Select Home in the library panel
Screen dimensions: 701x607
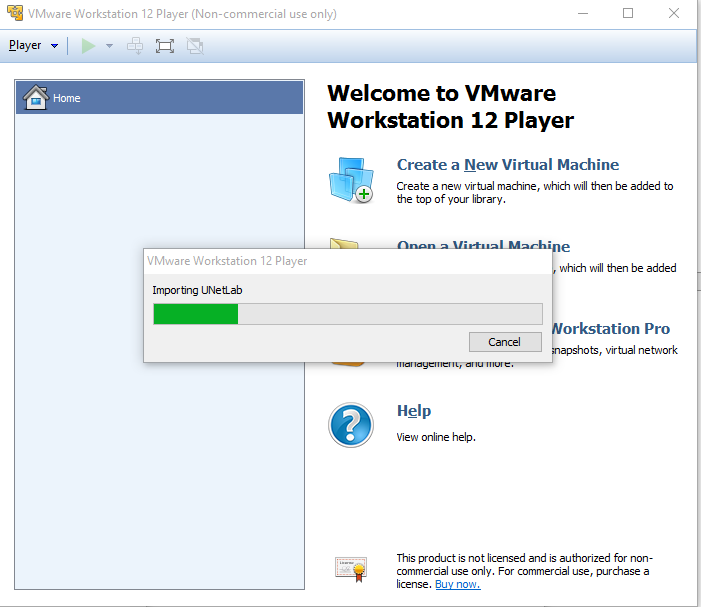click(160, 98)
